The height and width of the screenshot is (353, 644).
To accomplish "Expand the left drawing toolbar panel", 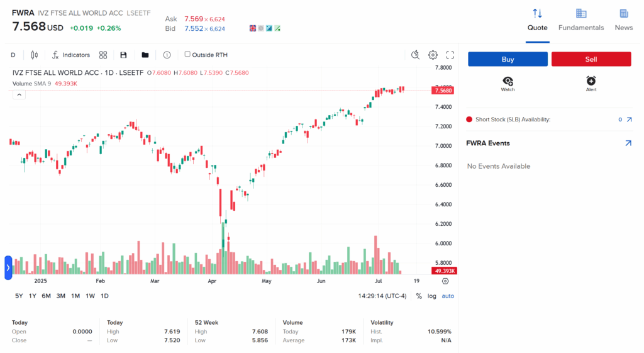I will point(8,267).
